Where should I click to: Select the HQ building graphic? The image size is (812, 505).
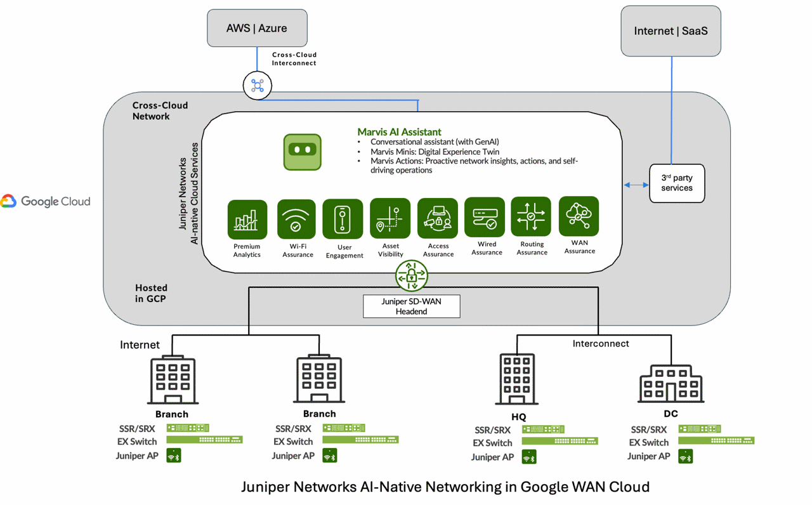(516, 379)
